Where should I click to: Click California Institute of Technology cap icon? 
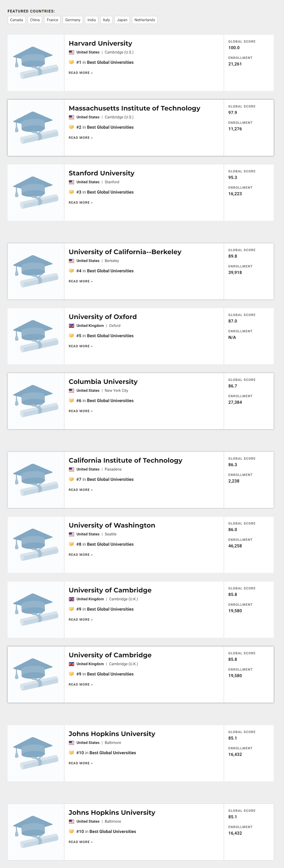point(36,479)
